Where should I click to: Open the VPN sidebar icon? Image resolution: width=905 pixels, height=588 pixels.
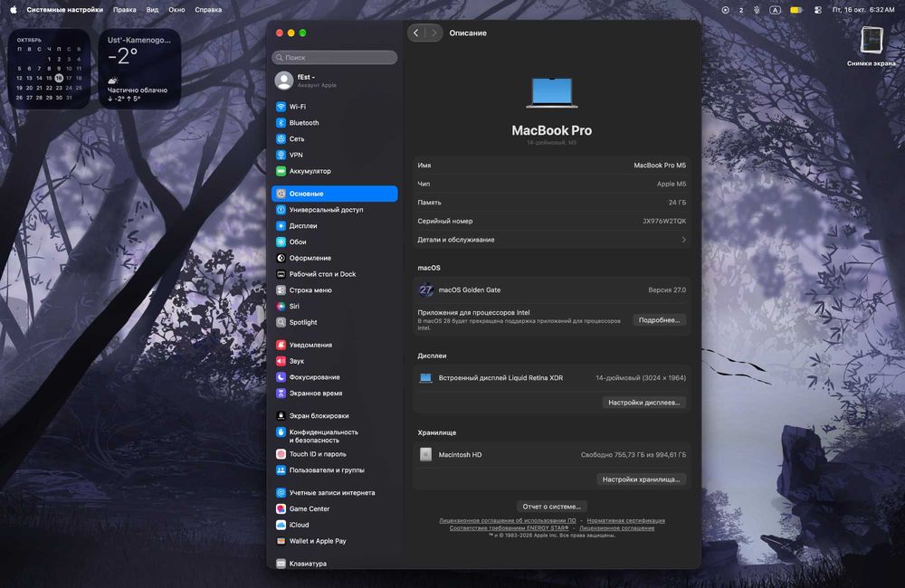[281, 156]
